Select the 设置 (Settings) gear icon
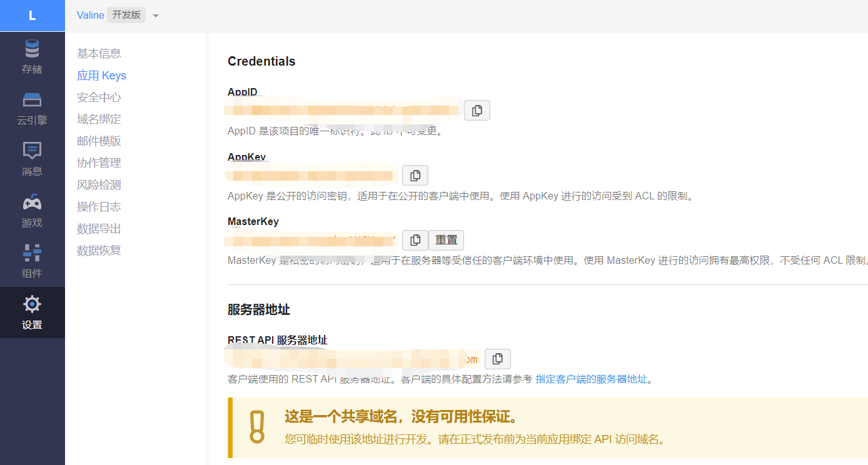 [32, 312]
